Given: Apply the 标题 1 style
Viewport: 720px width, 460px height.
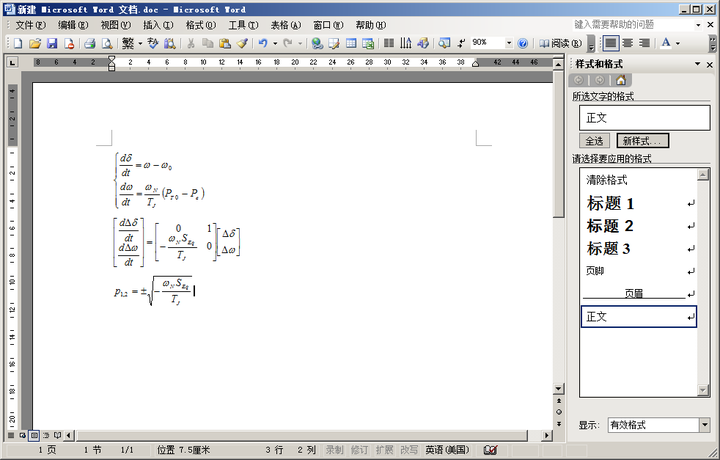Looking at the screenshot, I should [638, 203].
